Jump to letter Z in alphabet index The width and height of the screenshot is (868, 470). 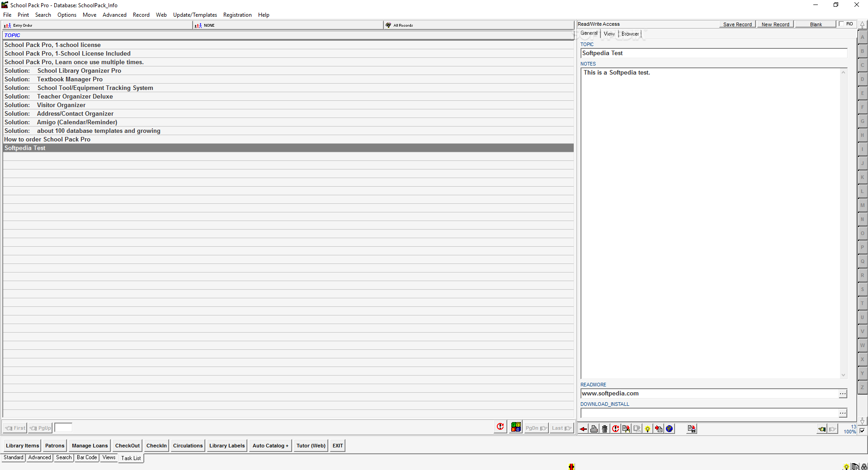click(862, 388)
